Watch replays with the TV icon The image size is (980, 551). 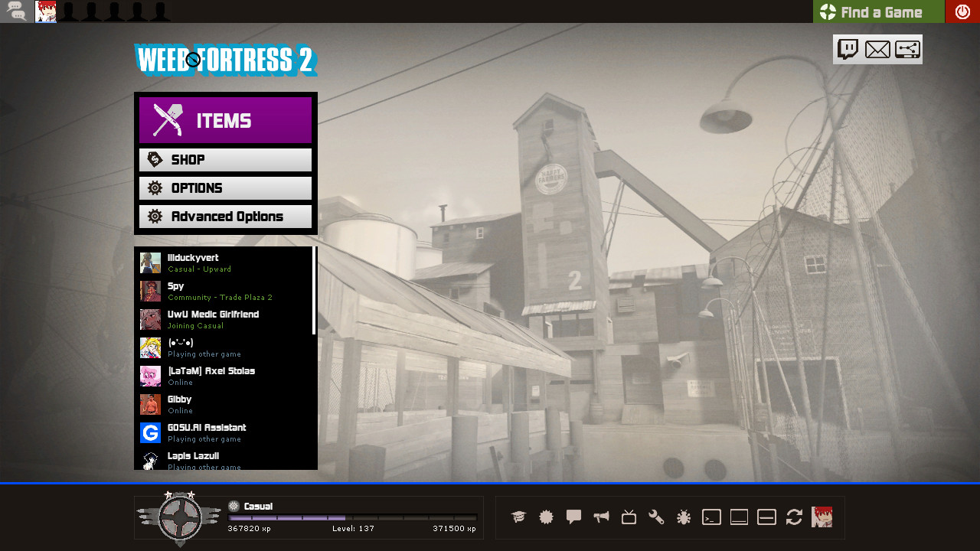(628, 517)
